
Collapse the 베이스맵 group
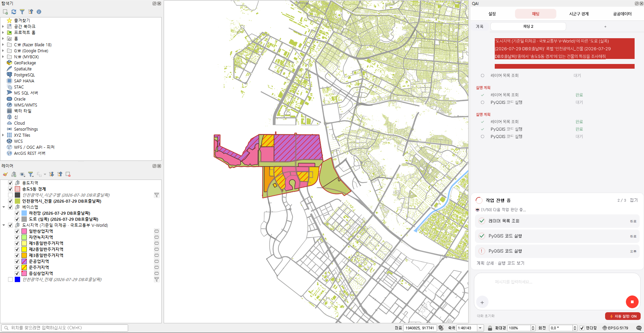4,207
